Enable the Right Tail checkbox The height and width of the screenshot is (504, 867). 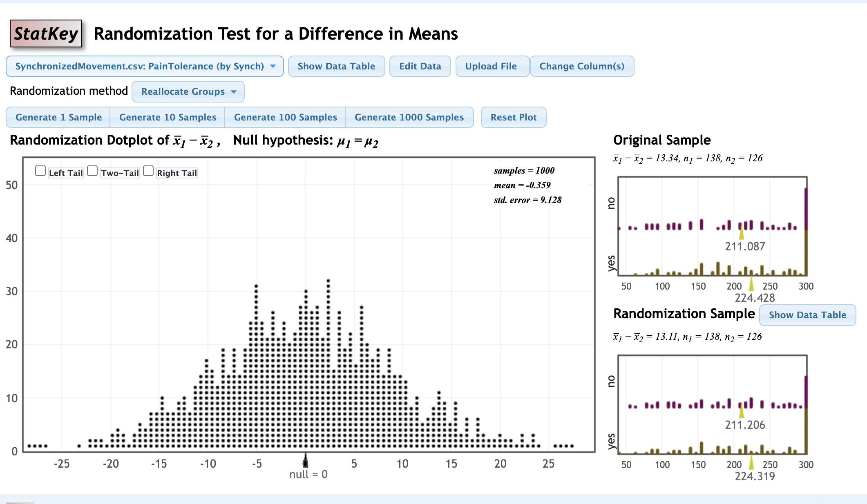point(148,170)
